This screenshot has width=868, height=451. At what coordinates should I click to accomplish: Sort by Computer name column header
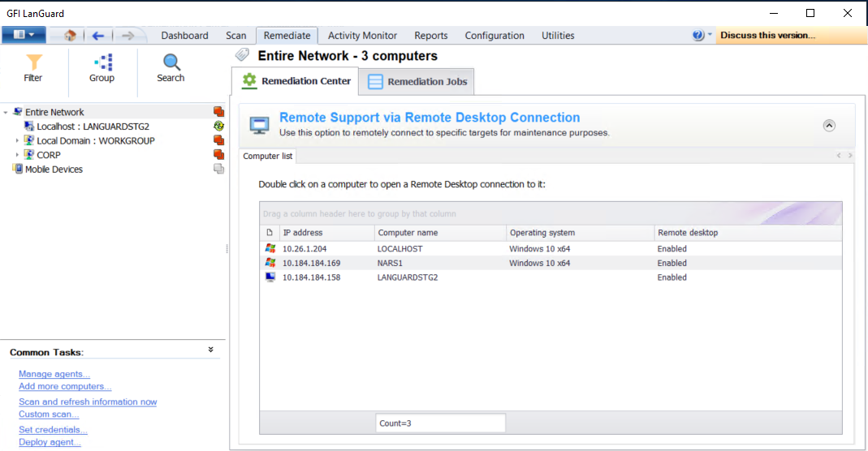[x=440, y=233]
